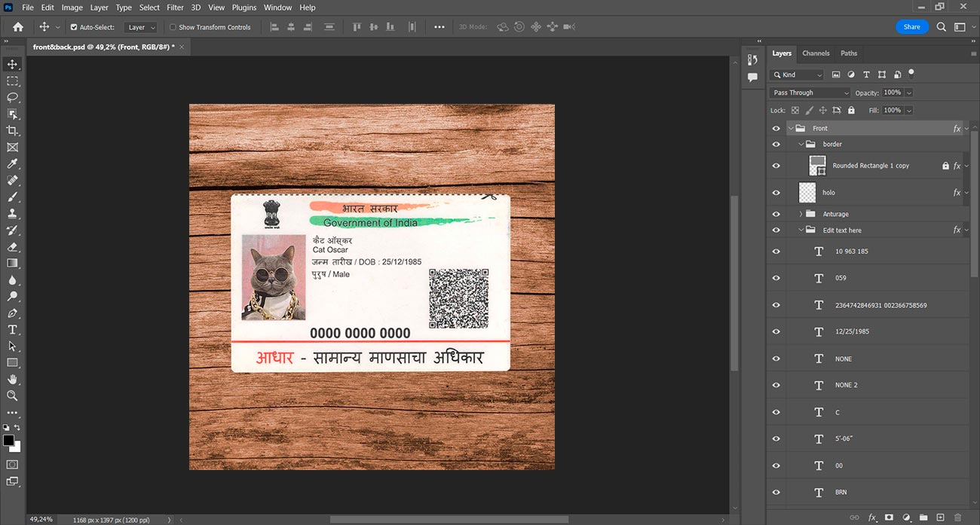Click the delete layer trash icon

[x=957, y=517]
